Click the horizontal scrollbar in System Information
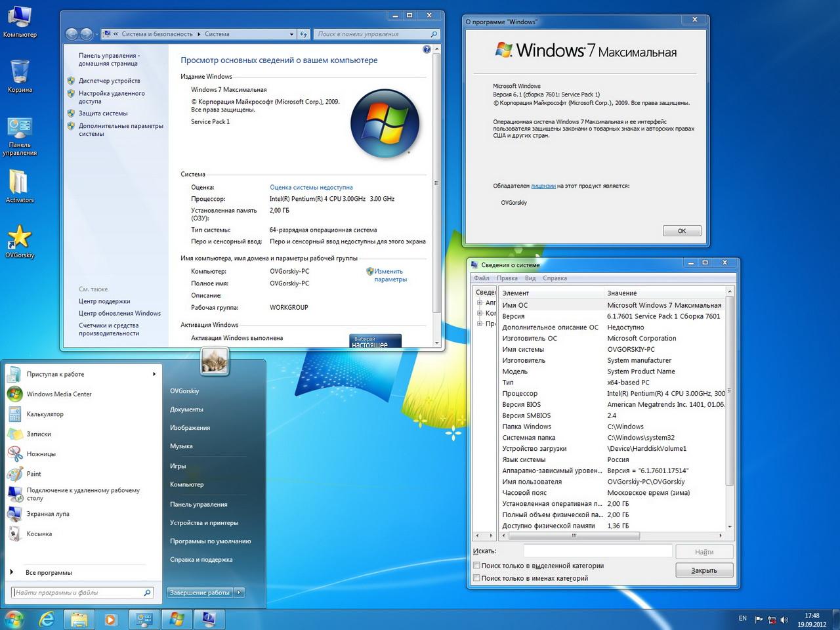840x630 pixels. click(574, 535)
